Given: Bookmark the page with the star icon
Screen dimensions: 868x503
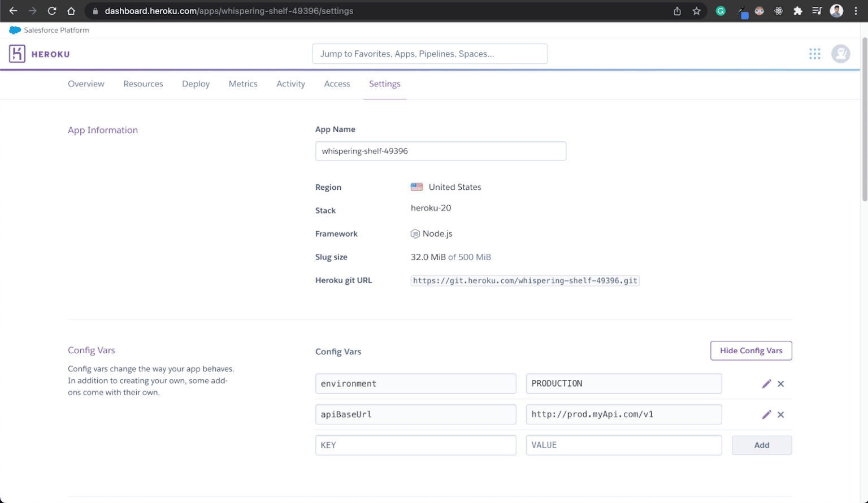Looking at the screenshot, I should pos(697,11).
